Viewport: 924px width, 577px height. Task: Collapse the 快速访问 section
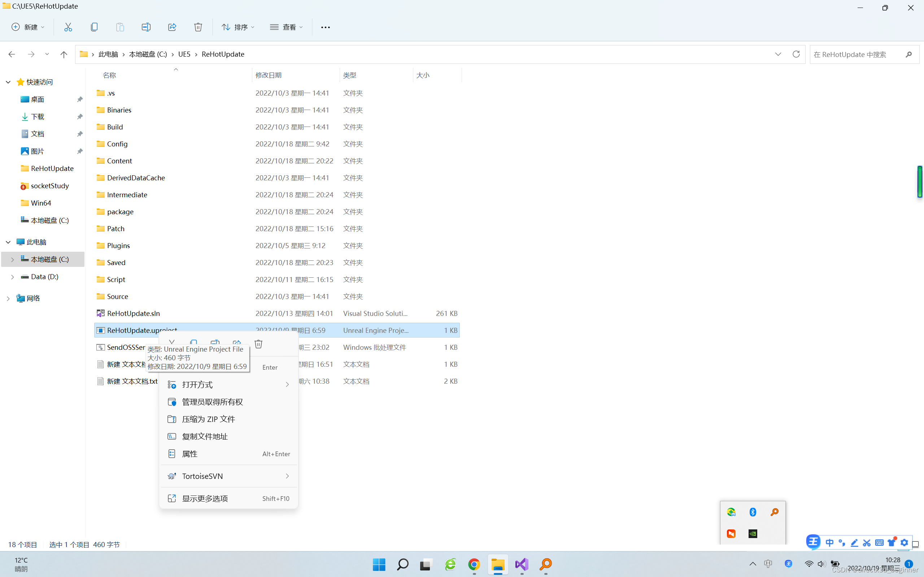click(8, 82)
